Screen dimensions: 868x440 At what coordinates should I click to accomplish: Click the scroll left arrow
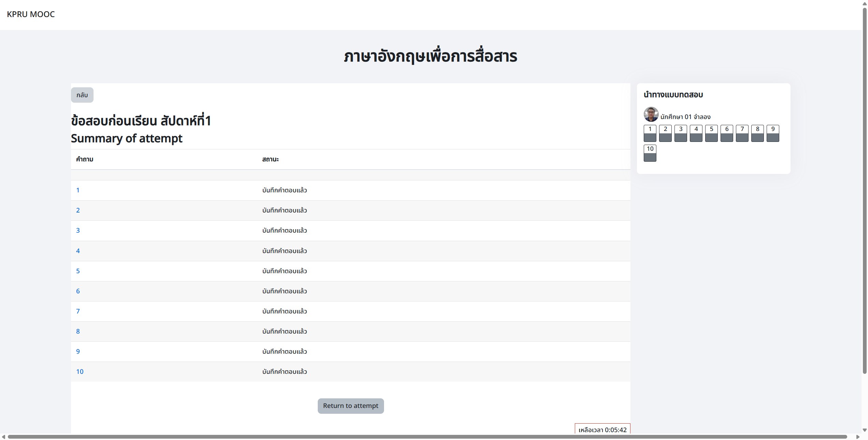pos(3,437)
